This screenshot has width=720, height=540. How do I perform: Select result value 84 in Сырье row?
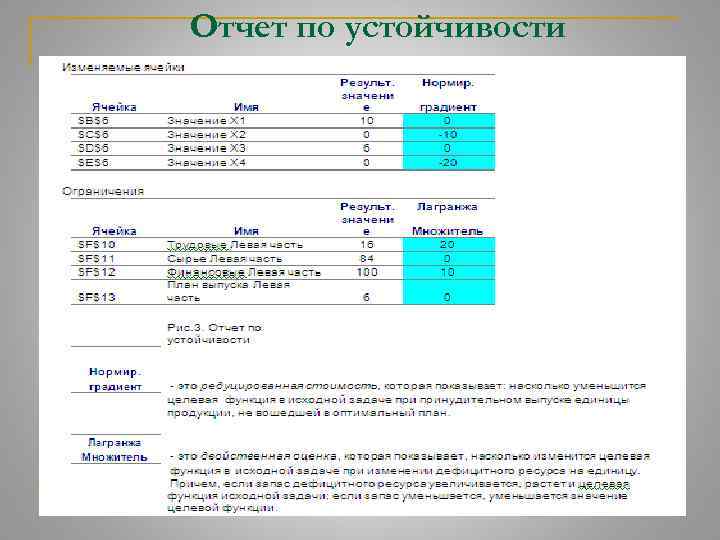pyautogui.click(x=367, y=259)
